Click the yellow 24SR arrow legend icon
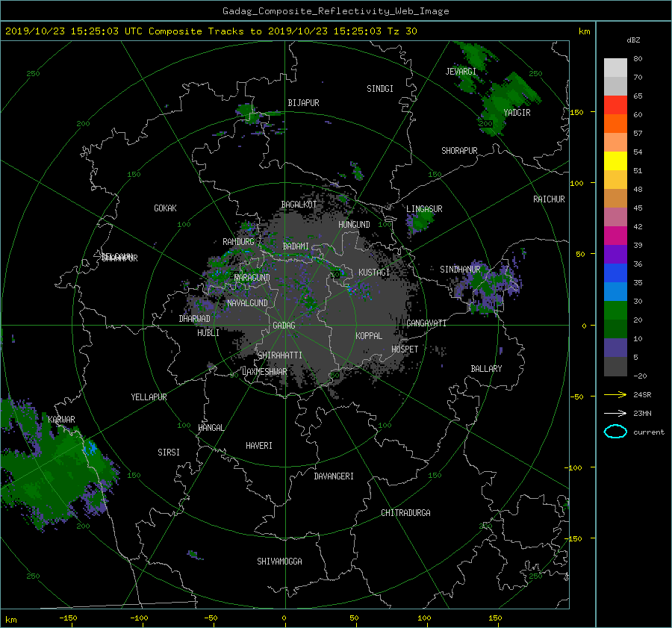This screenshot has height=628, width=672. 615,395
